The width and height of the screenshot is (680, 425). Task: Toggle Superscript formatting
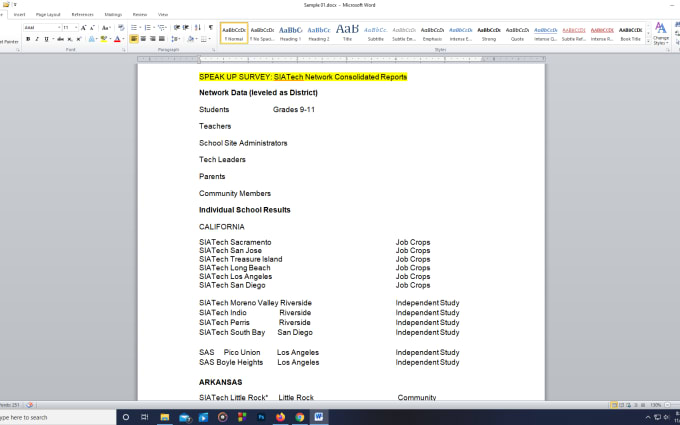point(78,39)
